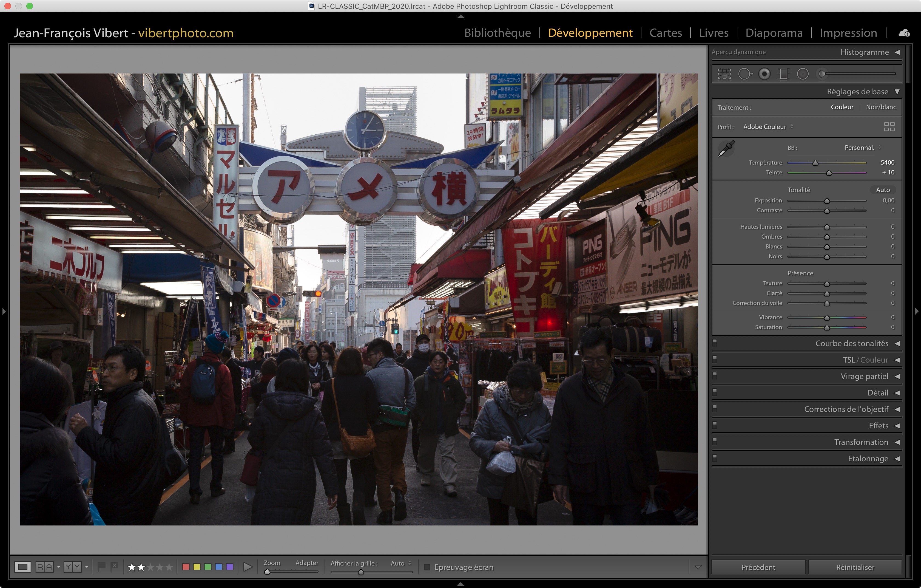Click the Exposition slider handle
Screen dimensions: 921x588
pos(826,201)
